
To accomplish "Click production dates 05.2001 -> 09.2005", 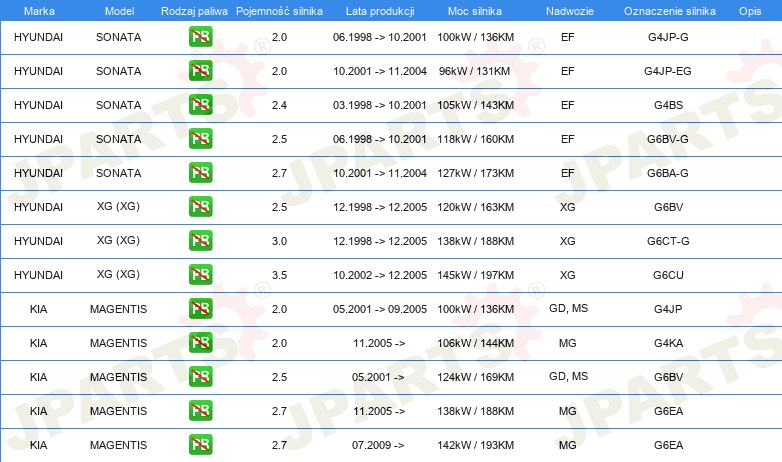I will point(380,309).
